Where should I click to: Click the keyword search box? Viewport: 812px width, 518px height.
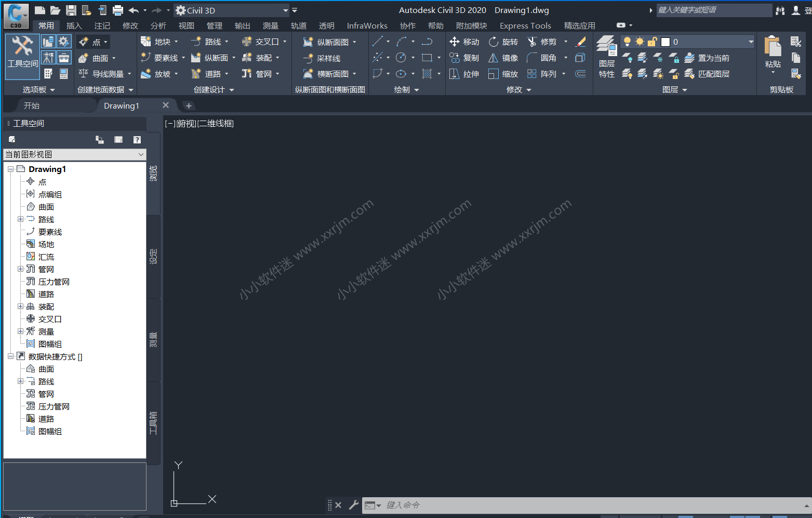point(714,10)
